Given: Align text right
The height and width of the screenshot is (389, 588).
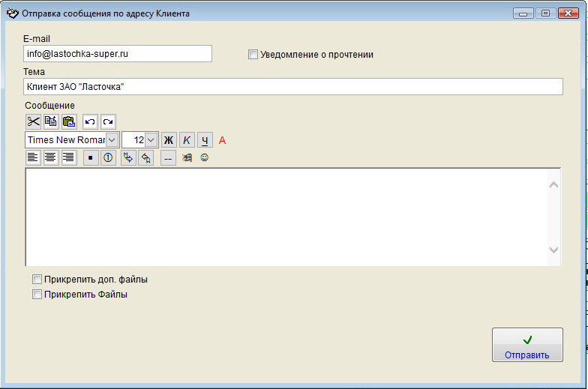Looking at the screenshot, I should coord(69,157).
